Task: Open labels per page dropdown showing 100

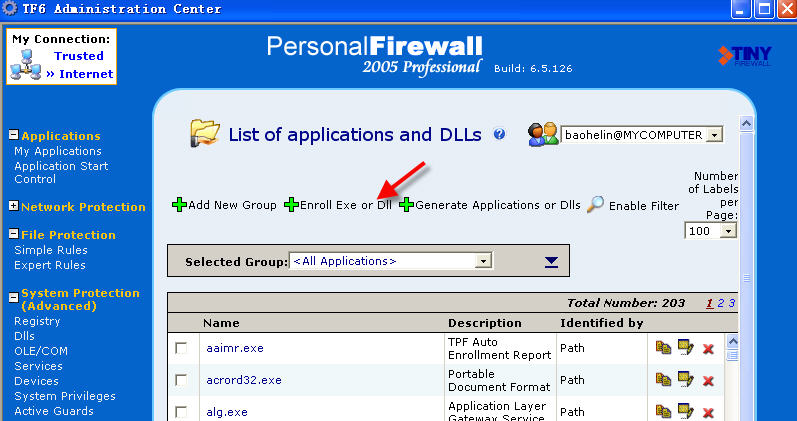Action: click(728, 231)
